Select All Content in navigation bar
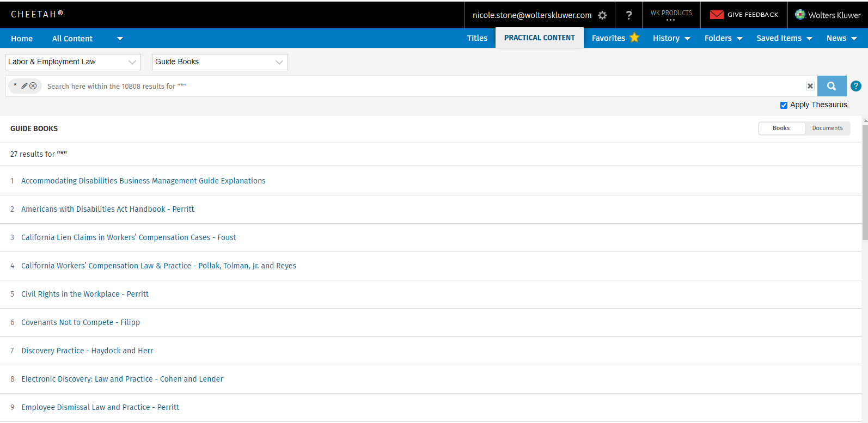The width and height of the screenshot is (868, 423). coord(72,39)
